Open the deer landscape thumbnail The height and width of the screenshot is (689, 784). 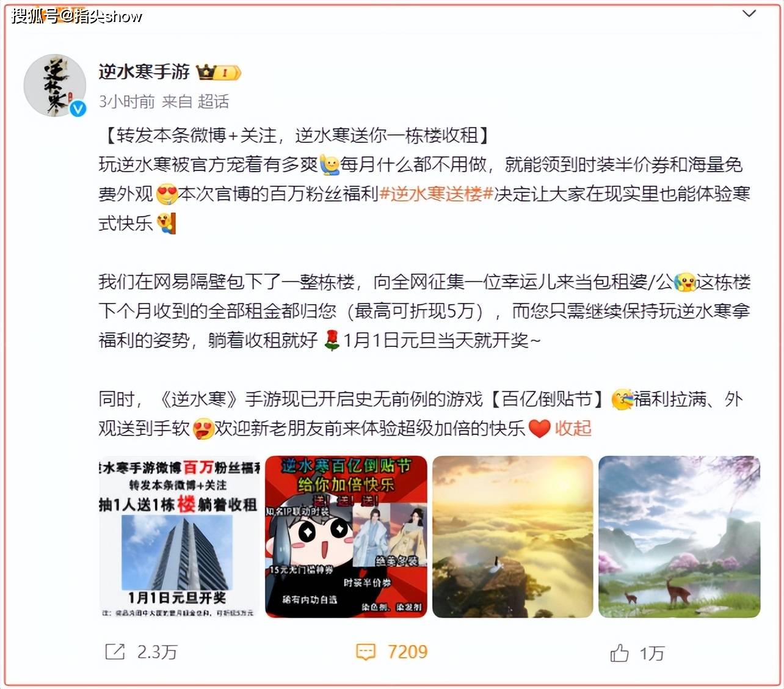coord(679,536)
